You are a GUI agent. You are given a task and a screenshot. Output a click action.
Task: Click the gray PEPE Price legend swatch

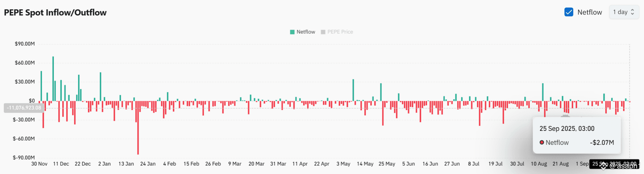(323, 32)
